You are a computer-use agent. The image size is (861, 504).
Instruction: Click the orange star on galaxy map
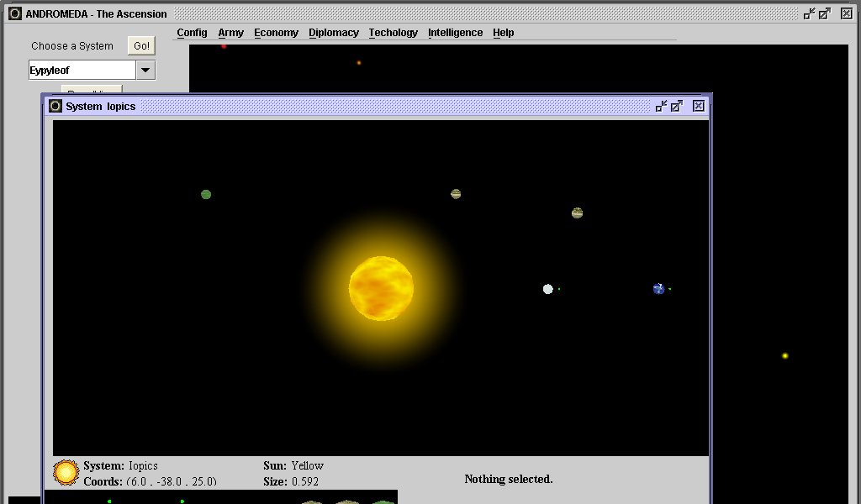(359, 63)
